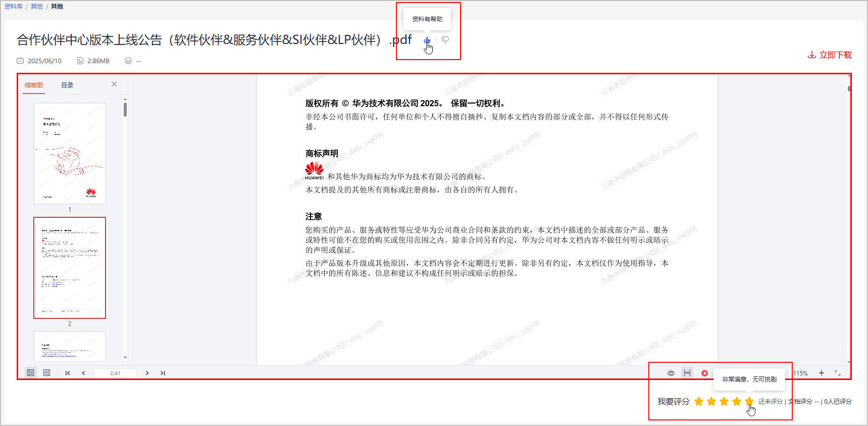Viewport: 868px width, 426px height.
Task: Go to last page
Action: (163, 373)
